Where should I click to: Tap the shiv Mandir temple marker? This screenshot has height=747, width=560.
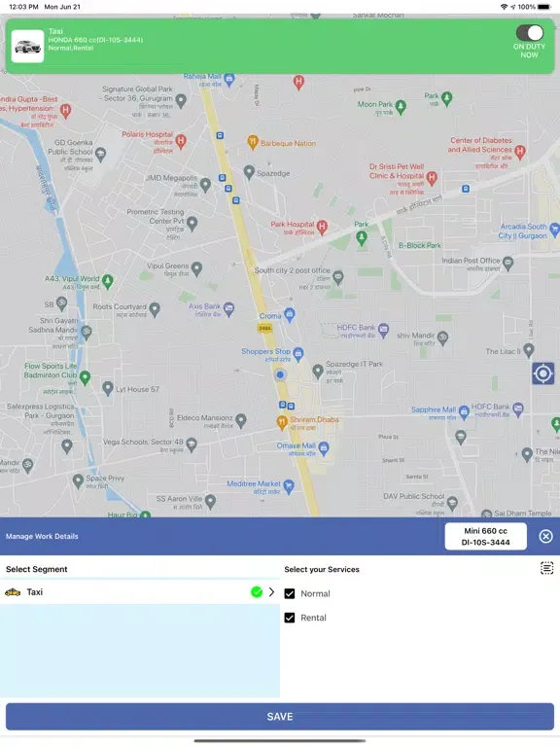point(443,338)
